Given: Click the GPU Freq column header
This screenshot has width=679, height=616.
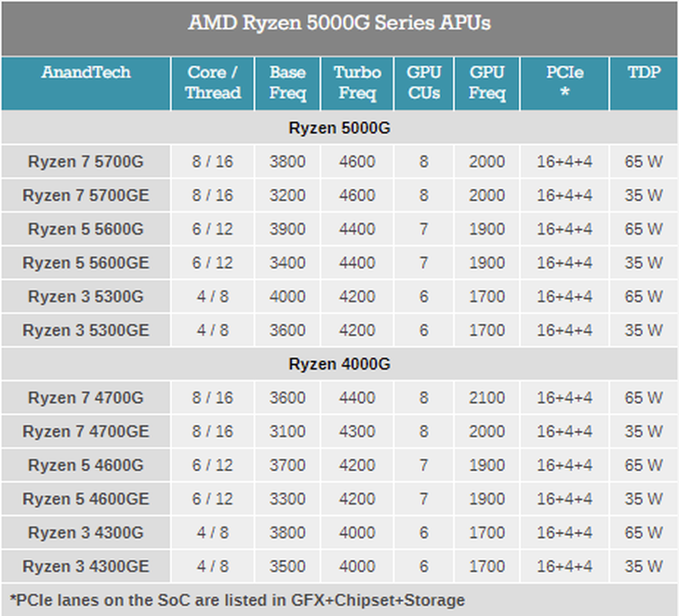Looking at the screenshot, I should (x=487, y=83).
